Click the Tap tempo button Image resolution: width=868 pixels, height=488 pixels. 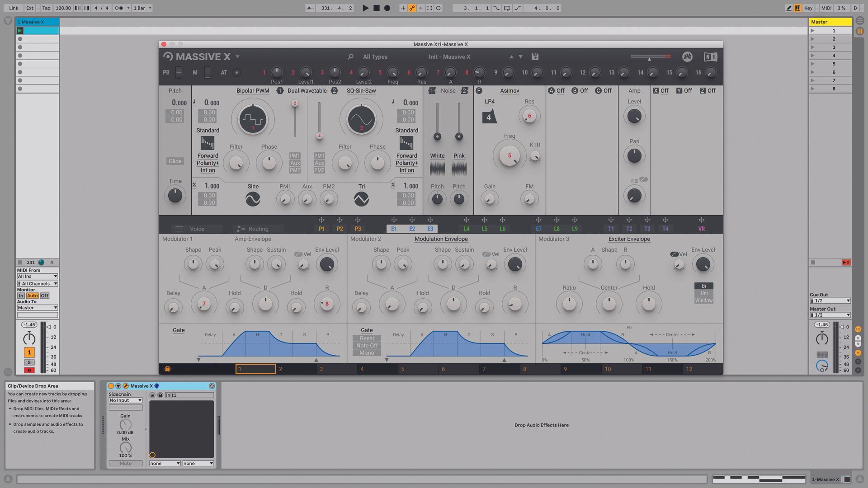[46, 8]
